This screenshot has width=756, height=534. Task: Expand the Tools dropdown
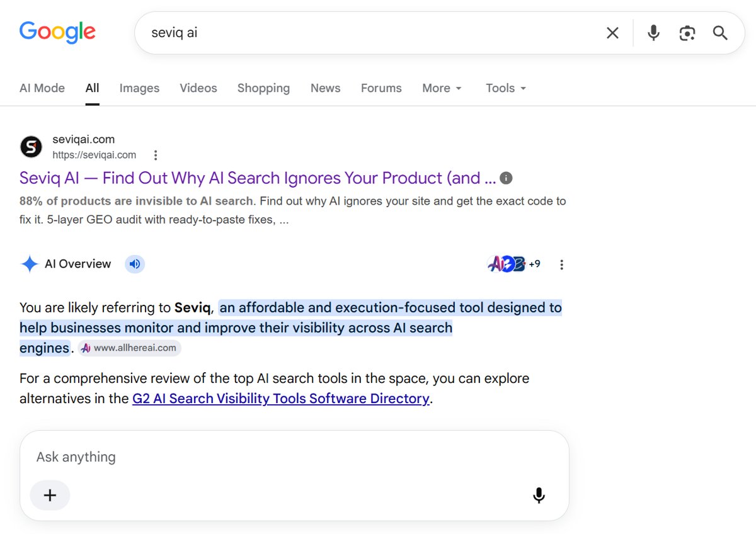pyautogui.click(x=506, y=88)
